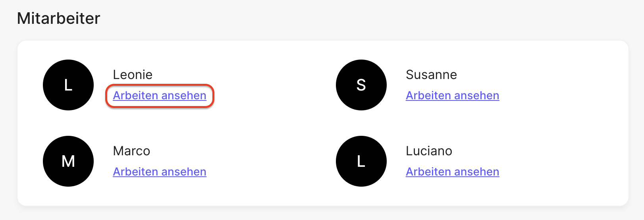
Task: Follow the link beneath Susanne's name
Action: click(x=452, y=96)
